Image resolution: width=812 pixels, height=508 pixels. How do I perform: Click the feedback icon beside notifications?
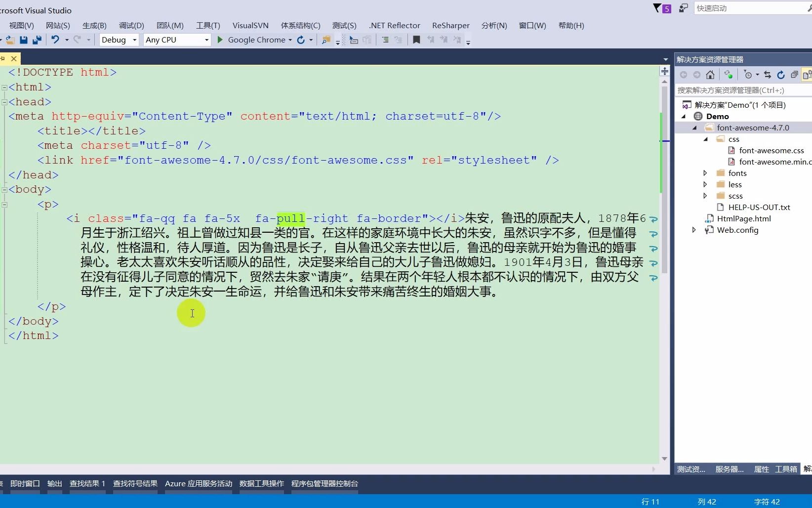click(683, 8)
